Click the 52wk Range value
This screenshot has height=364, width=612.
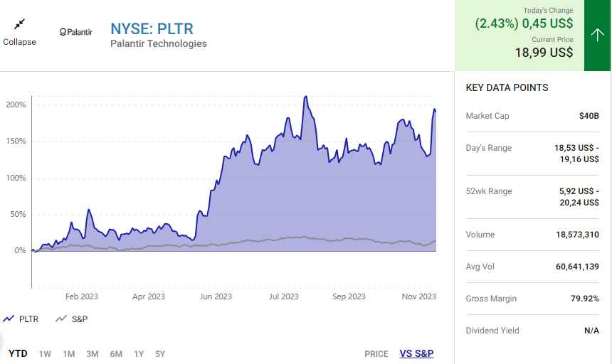(579, 197)
